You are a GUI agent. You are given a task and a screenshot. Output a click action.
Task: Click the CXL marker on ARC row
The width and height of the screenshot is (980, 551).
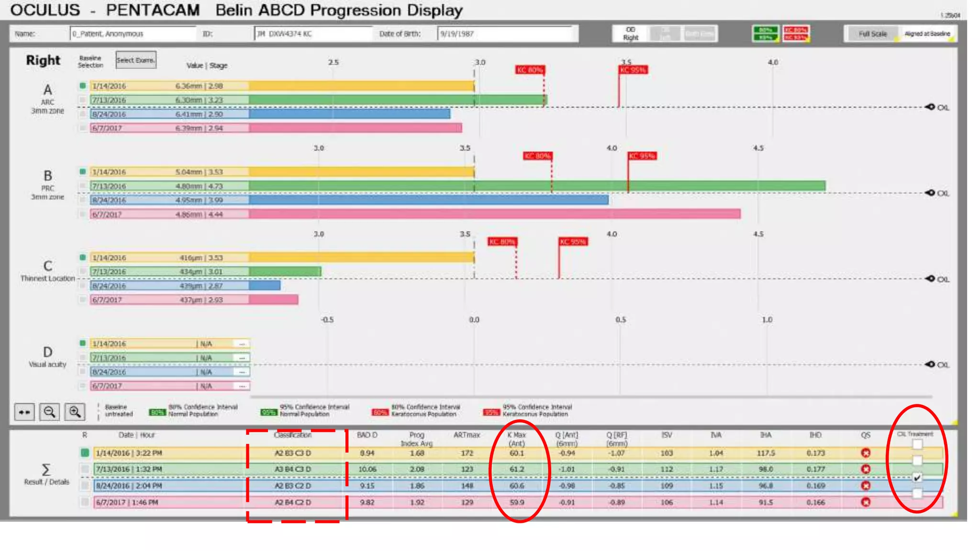(930, 107)
